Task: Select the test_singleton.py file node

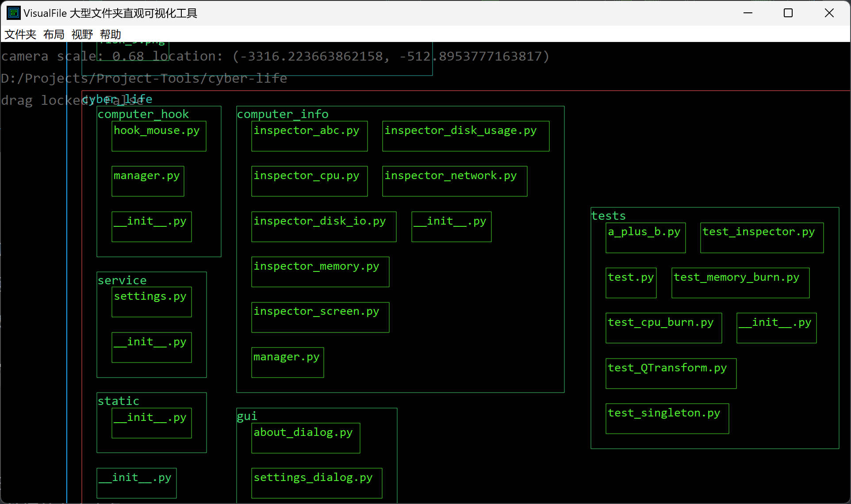Action: coord(667,419)
